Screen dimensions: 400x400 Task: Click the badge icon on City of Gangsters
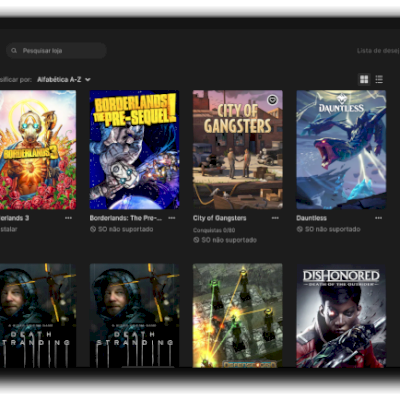coord(273,99)
